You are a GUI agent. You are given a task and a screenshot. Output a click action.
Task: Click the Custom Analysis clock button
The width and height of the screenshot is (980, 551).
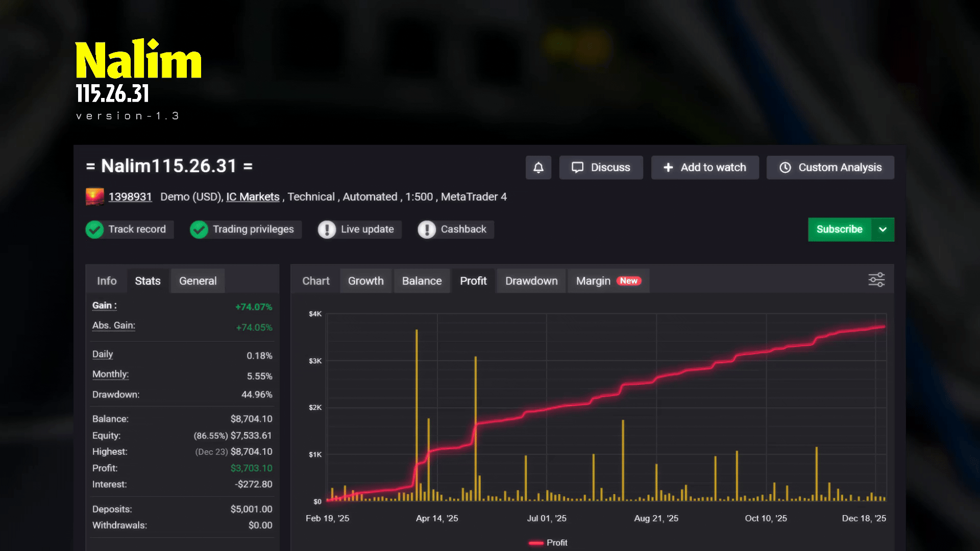click(830, 167)
